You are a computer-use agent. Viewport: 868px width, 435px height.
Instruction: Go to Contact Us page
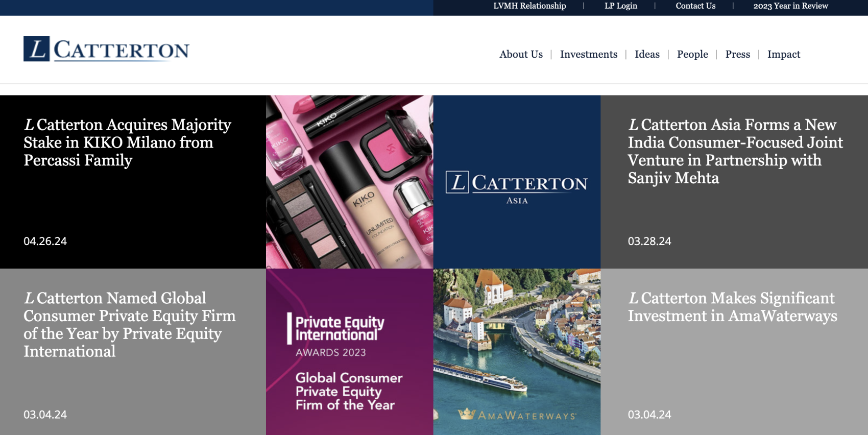click(x=695, y=6)
